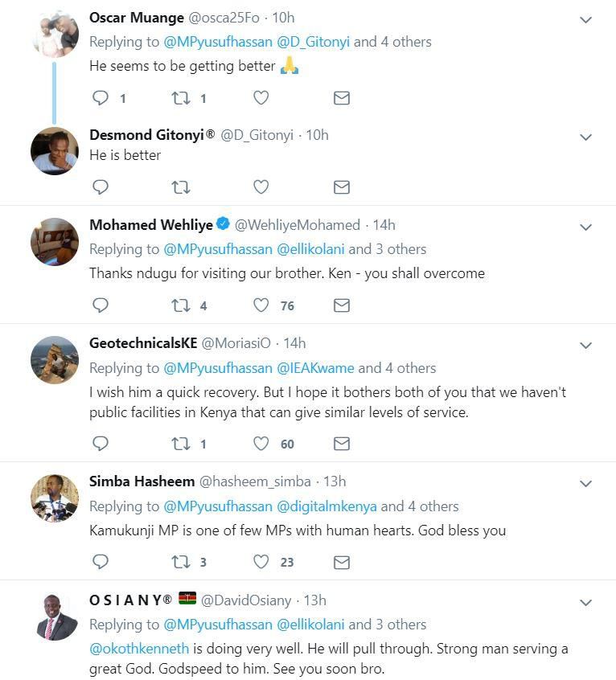Open the options chevron on Desmond Gitonyi's tweet
Screen dimensions: 616x680
(585, 136)
